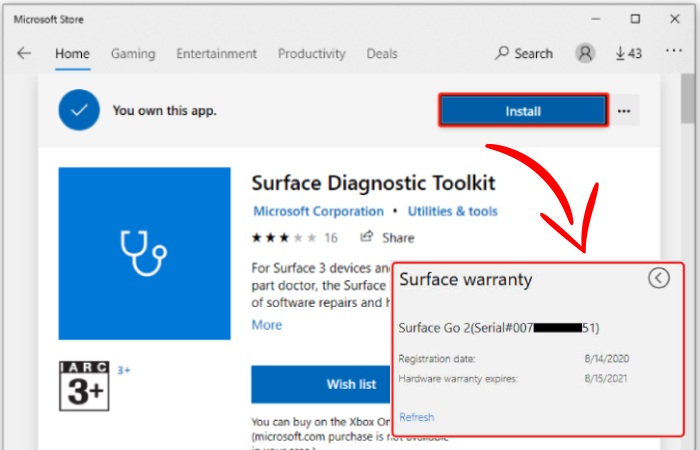Click the Share icon under the ratings
This screenshot has width=700, height=450.
367,237
